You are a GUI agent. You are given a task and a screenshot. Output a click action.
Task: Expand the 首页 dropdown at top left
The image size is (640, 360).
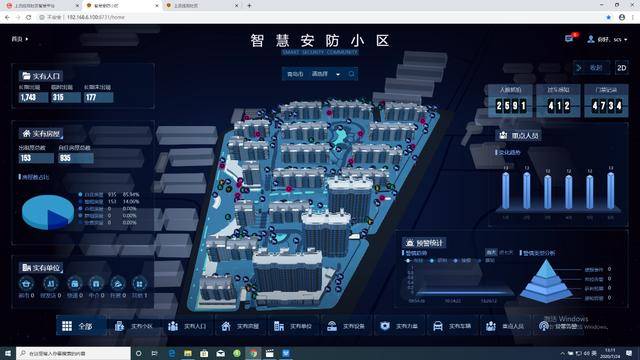click(20, 39)
